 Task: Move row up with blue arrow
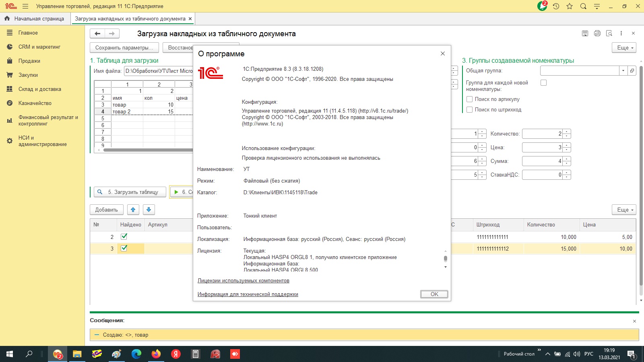point(133,210)
